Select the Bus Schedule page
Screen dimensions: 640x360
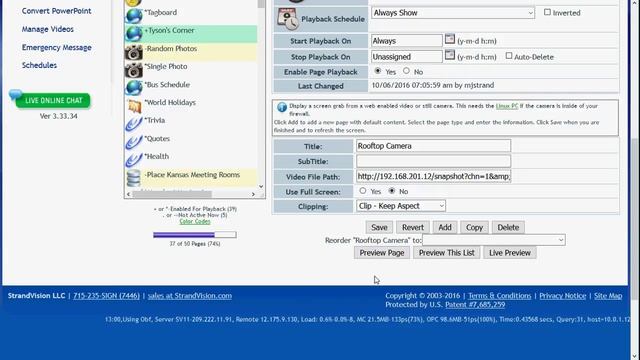167,85
